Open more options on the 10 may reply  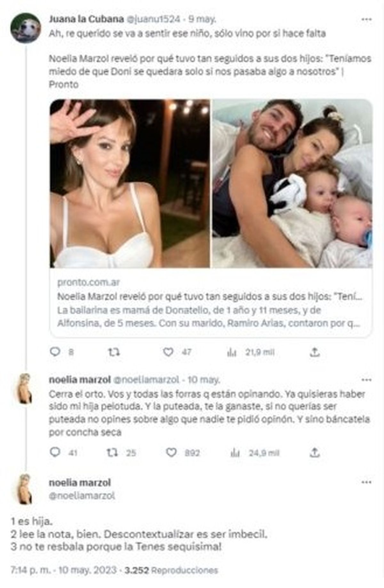tap(366, 380)
